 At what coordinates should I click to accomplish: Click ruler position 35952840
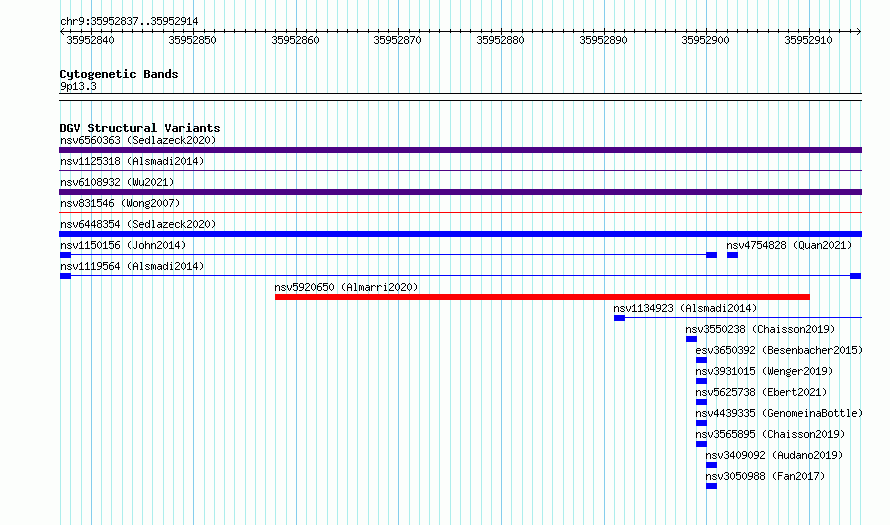(x=90, y=40)
